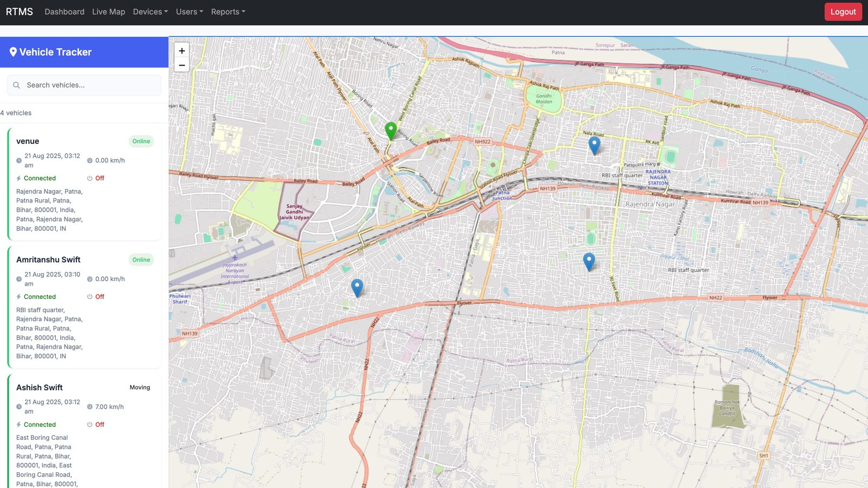Log out using the Logout button

843,12
